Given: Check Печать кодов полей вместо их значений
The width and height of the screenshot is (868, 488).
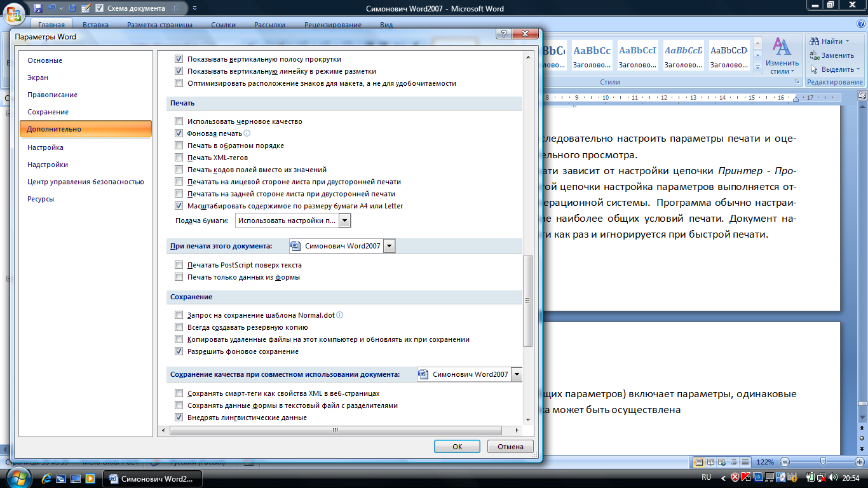Looking at the screenshot, I should [x=179, y=170].
